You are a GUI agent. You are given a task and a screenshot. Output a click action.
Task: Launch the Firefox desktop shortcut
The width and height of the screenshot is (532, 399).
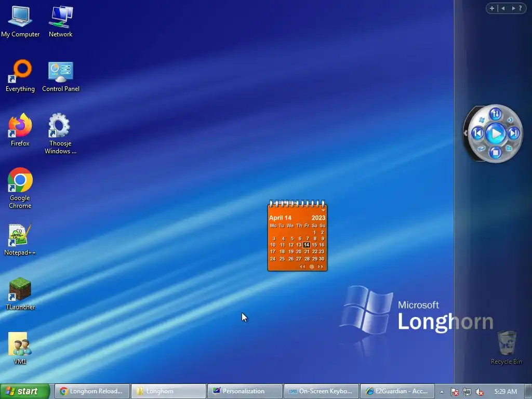pyautogui.click(x=20, y=130)
